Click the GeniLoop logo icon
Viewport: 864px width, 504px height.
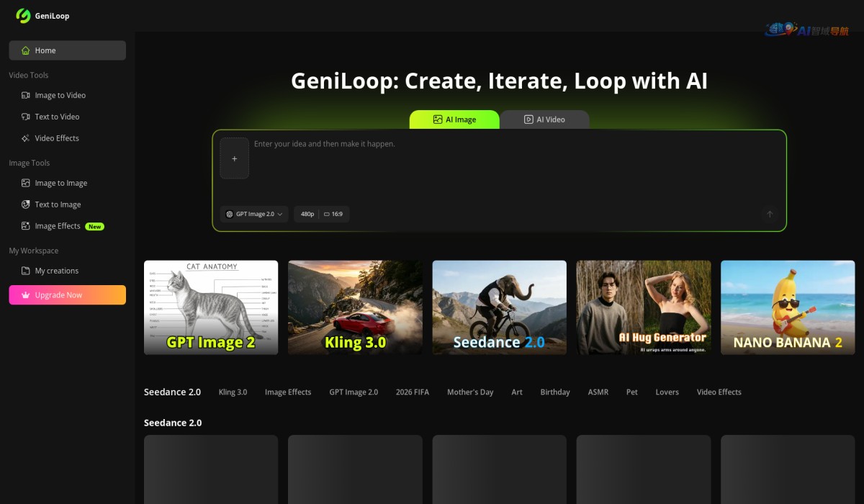coord(23,16)
